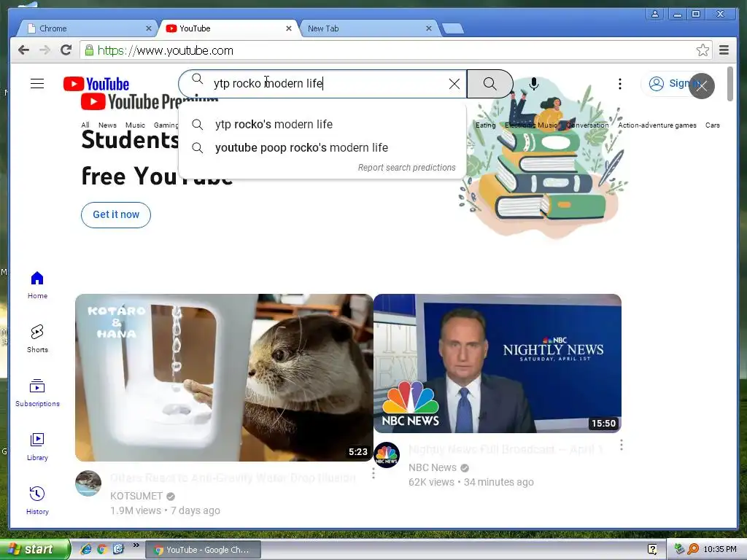This screenshot has width=747, height=560.
Task: Click the secure padlock icon
Action: 89,50
